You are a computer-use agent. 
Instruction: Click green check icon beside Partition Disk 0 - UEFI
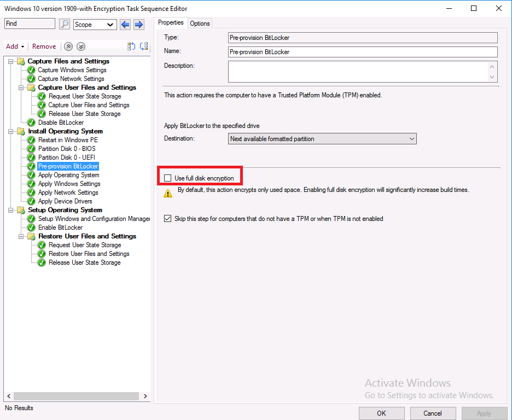[x=31, y=157]
